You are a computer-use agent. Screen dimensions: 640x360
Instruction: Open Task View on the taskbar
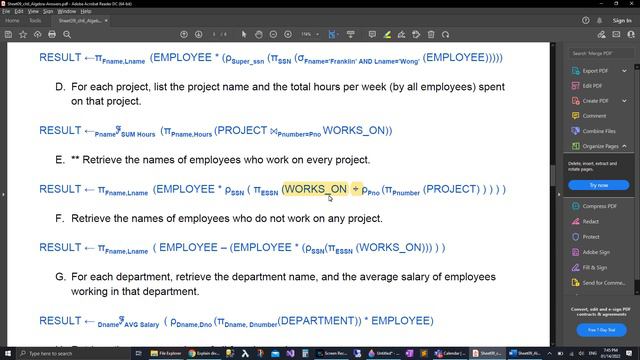pos(138,353)
